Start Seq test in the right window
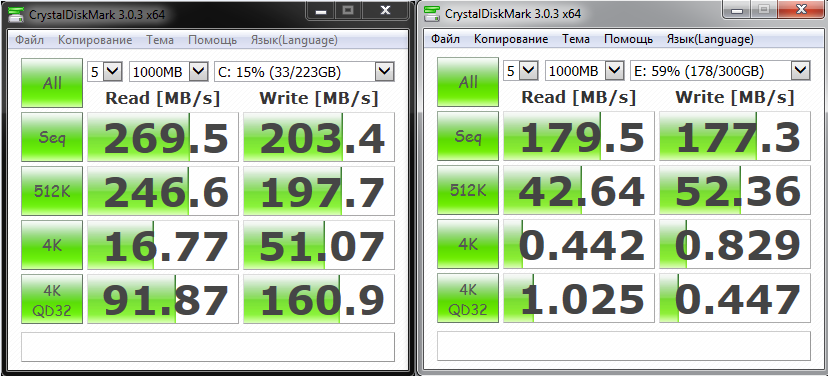The width and height of the screenshot is (828, 376). coord(468,136)
